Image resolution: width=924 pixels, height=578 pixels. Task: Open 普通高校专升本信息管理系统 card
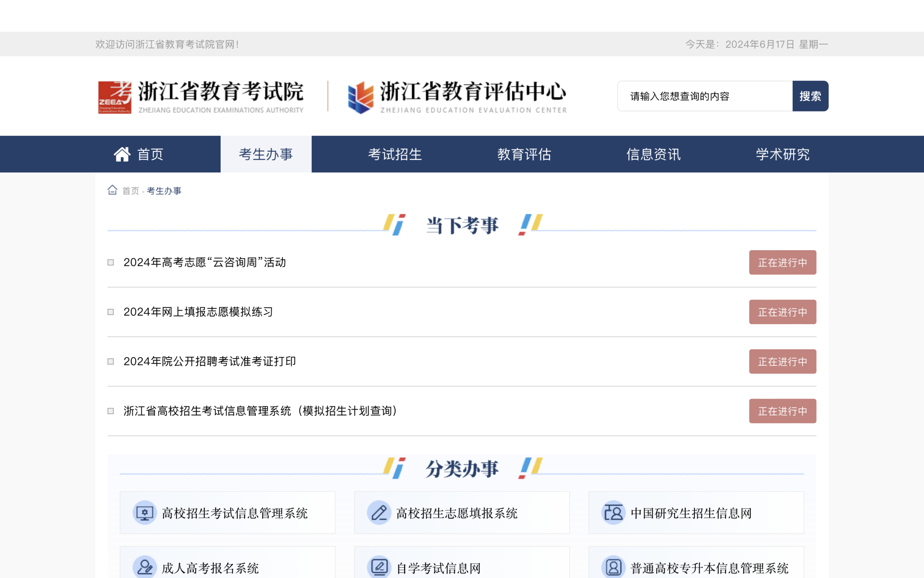[x=696, y=563]
